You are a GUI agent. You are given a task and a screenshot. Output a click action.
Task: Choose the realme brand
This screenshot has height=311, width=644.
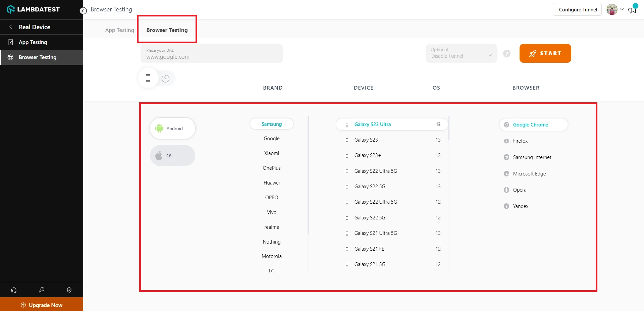coord(272,227)
